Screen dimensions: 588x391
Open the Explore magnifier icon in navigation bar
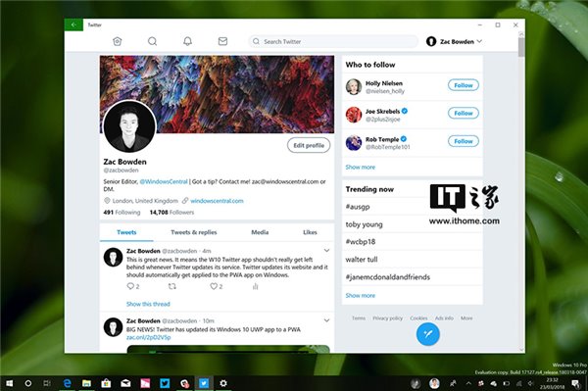[152, 41]
